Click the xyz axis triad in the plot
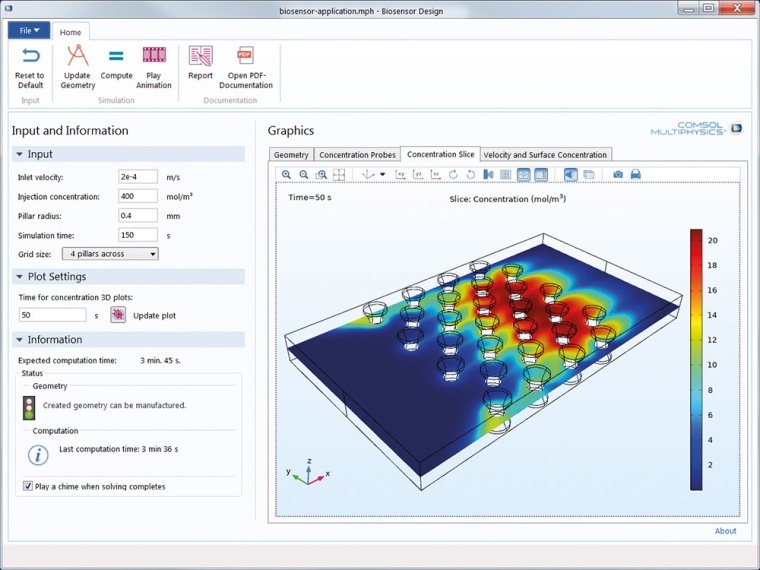This screenshot has width=760, height=570. coord(308,472)
